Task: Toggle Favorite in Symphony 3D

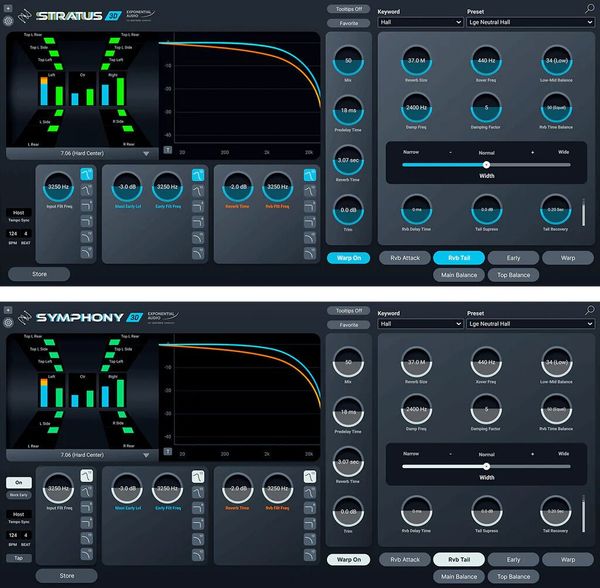Action: point(349,325)
